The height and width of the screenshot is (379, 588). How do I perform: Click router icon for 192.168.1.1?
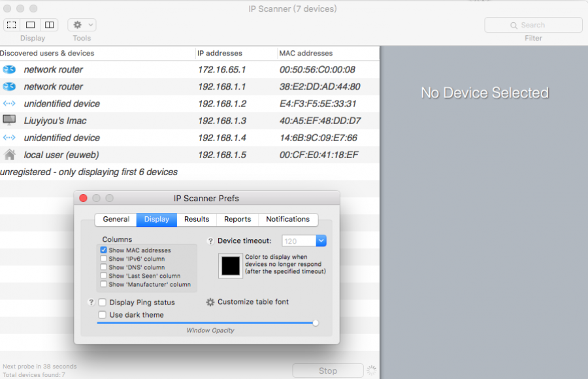pyautogui.click(x=9, y=87)
